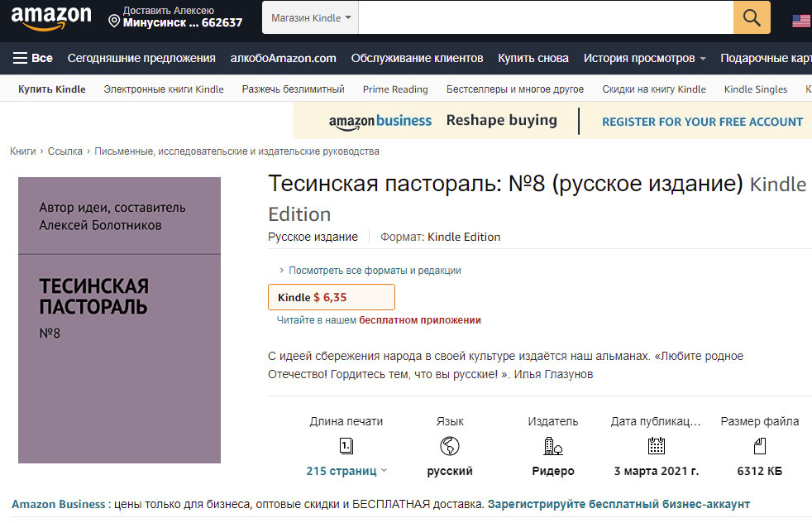Select the Kindle $ 6,35 format button
Image resolution: width=812 pixels, height=523 pixels.
[332, 297]
